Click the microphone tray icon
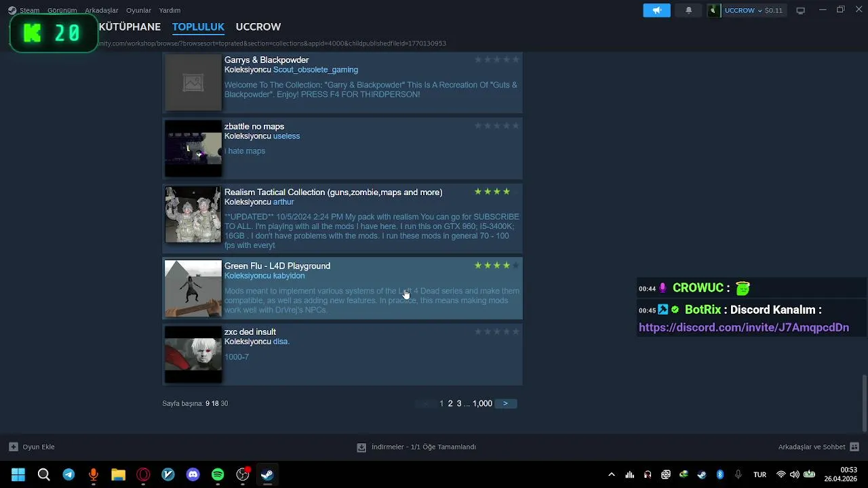 pyautogui.click(x=738, y=474)
